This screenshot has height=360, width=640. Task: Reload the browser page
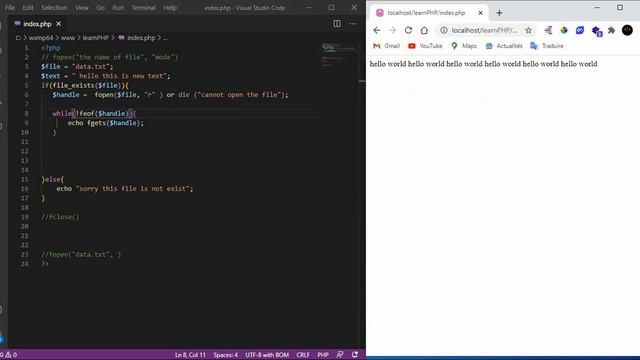point(408,30)
